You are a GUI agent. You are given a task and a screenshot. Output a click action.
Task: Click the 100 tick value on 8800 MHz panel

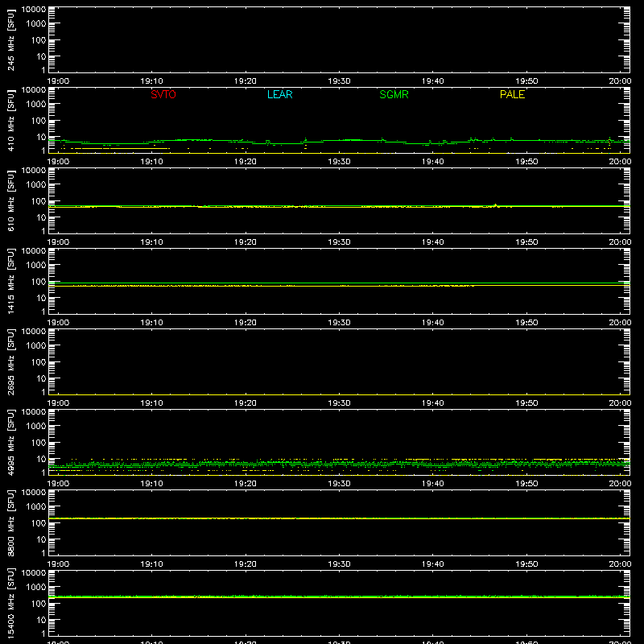click(x=39, y=523)
